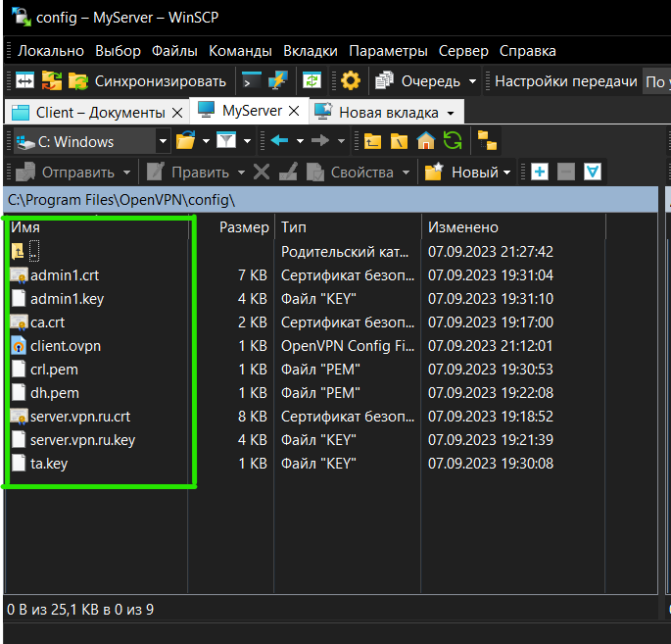Select file client.ovpn
This screenshot has width=671, height=644.
pos(66,346)
